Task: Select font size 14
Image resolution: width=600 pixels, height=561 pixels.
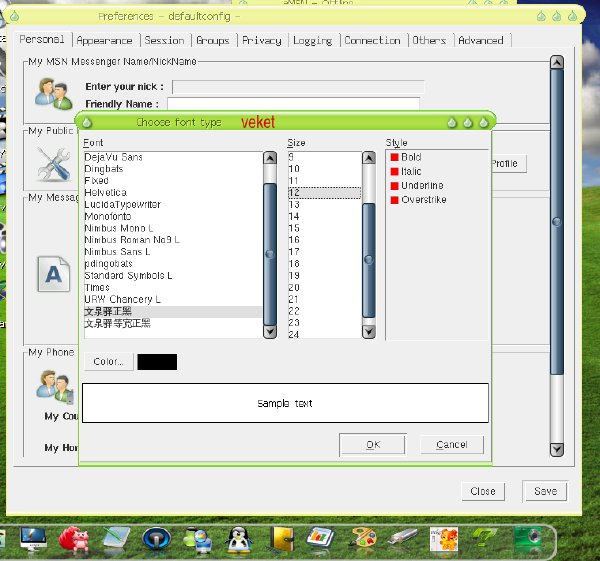Action: [324, 216]
